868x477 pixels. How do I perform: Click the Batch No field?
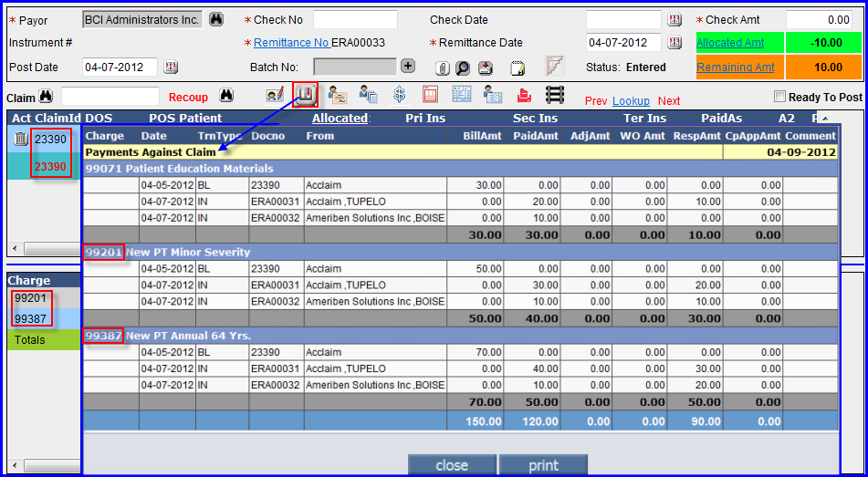coord(355,67)
